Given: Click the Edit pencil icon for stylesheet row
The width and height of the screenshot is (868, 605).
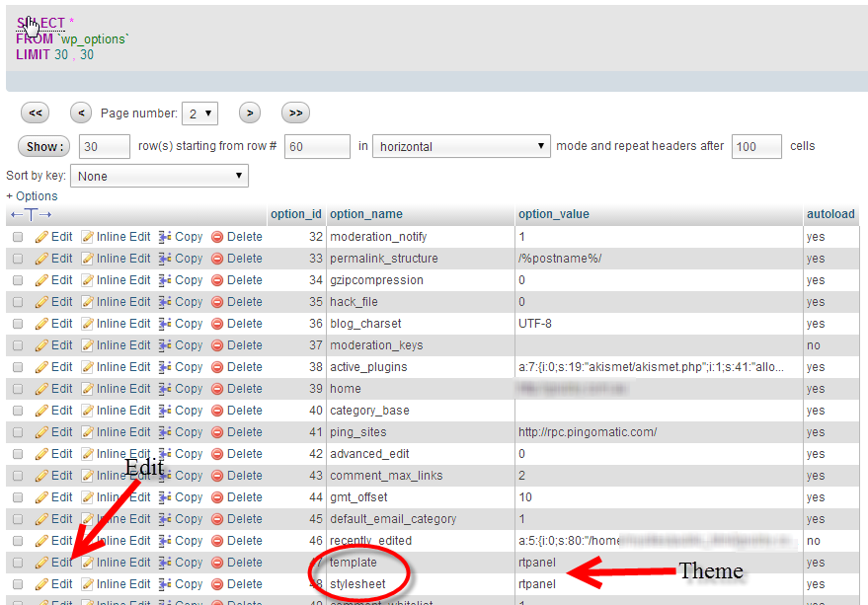Looking at the screenshot, I should tap(41, 584).
